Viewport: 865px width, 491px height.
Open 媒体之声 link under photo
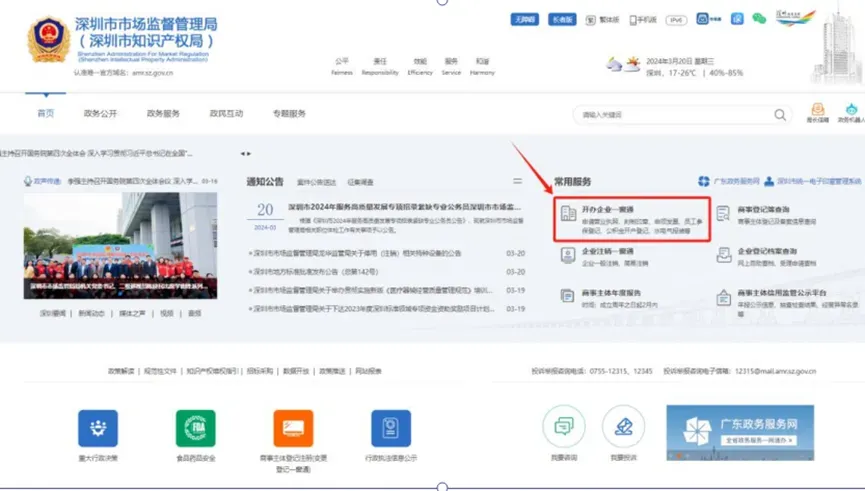click(132, 313)
